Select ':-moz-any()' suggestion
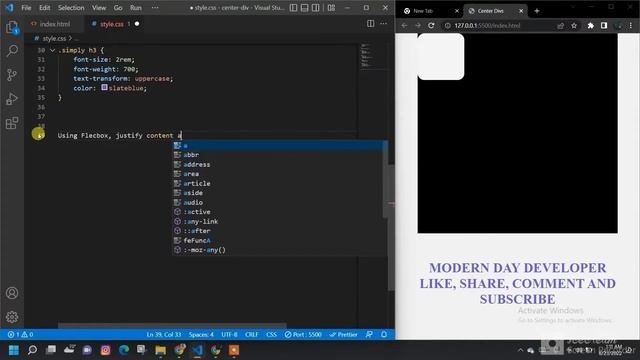This screenshot has height=360, width=640. 278,250
